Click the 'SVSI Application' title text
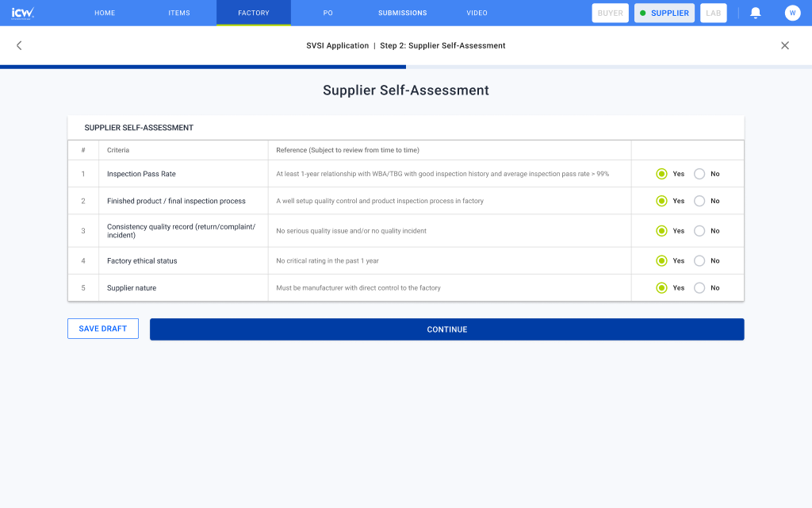 (338, 45)
